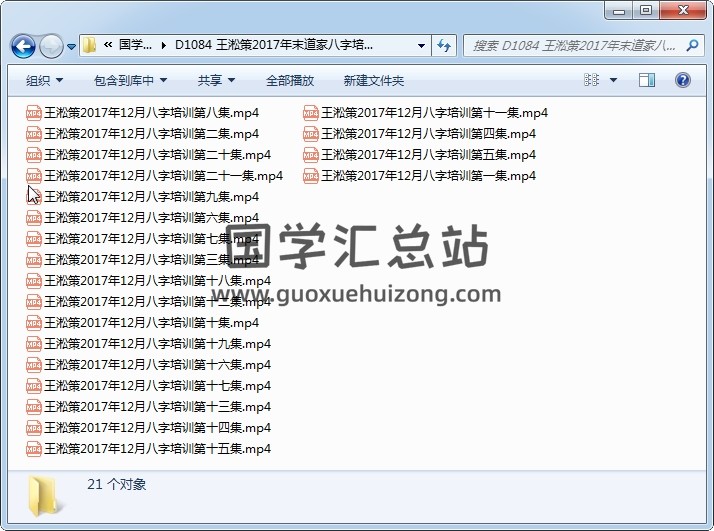Select file name 王淞策2017年12月八字培训第八集.mp4
This screenshot has height=531, width=714.
coord(152,112)
